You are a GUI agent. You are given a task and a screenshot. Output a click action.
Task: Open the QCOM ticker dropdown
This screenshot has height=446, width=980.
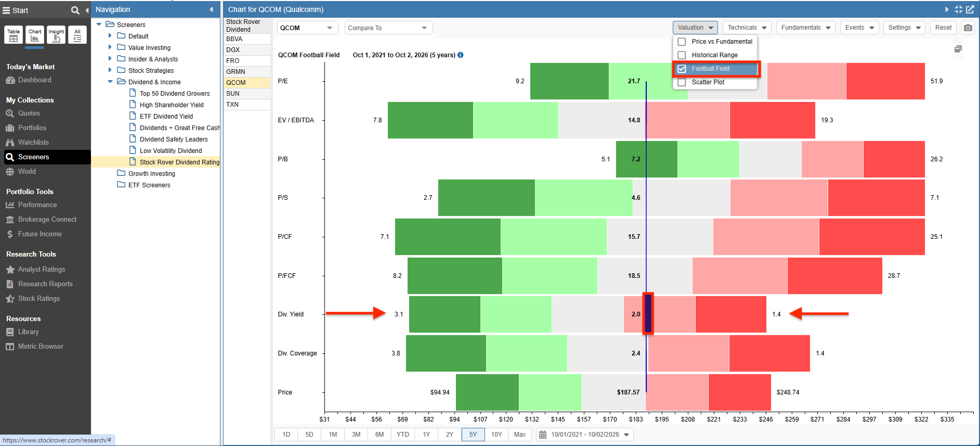tap(307, 28)
